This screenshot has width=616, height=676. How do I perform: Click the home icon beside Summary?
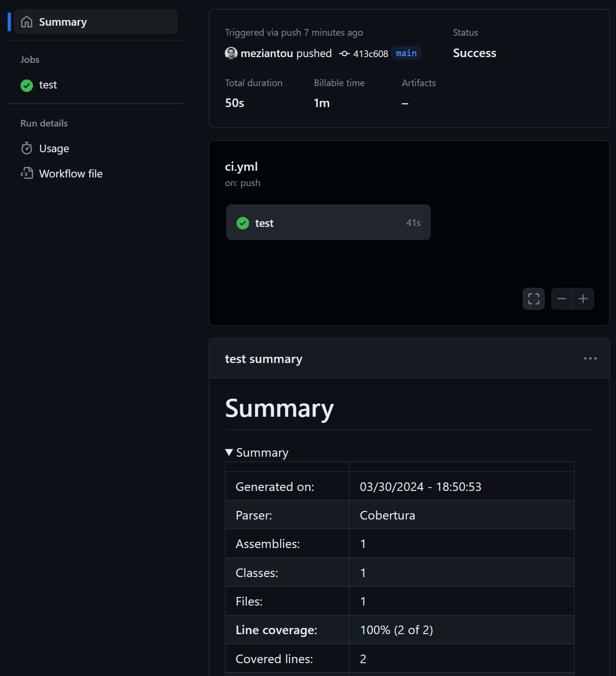coord(27,22)
